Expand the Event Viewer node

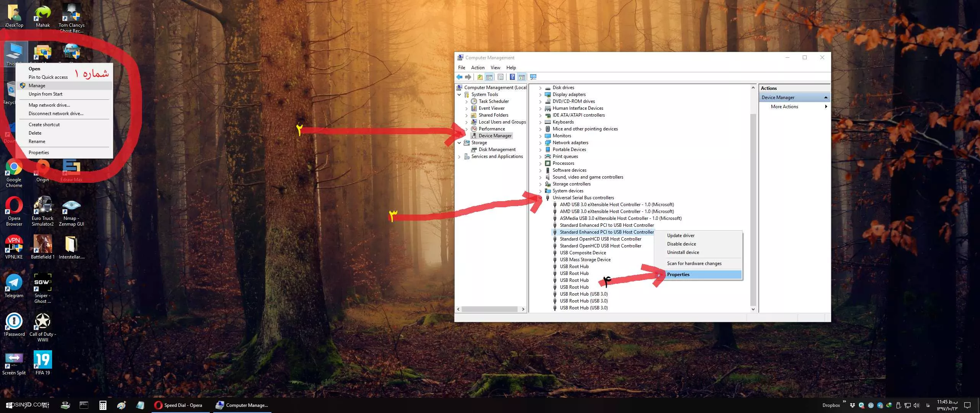(x=466, y=109)
